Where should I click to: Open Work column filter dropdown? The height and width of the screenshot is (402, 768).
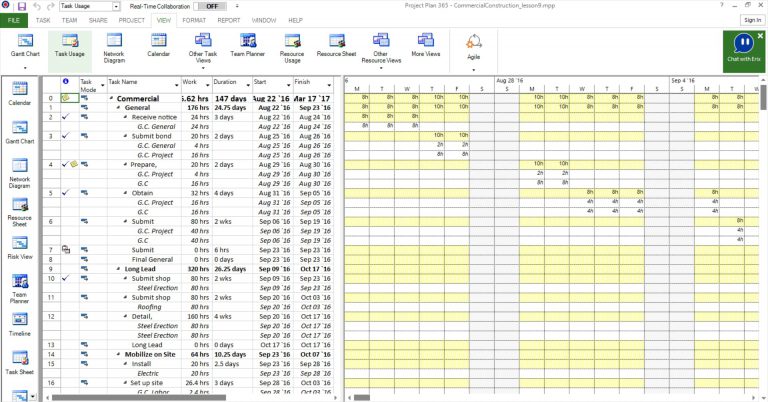coord(208,85)
